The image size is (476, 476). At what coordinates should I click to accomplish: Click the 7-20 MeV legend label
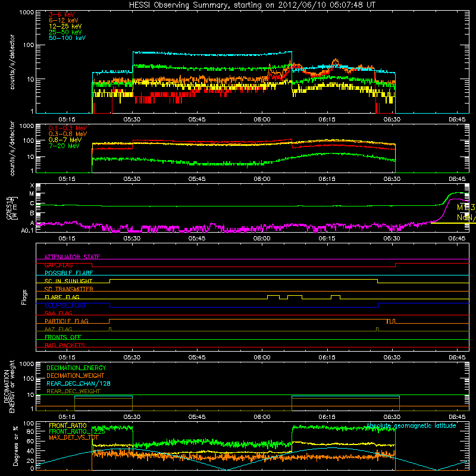64,146
